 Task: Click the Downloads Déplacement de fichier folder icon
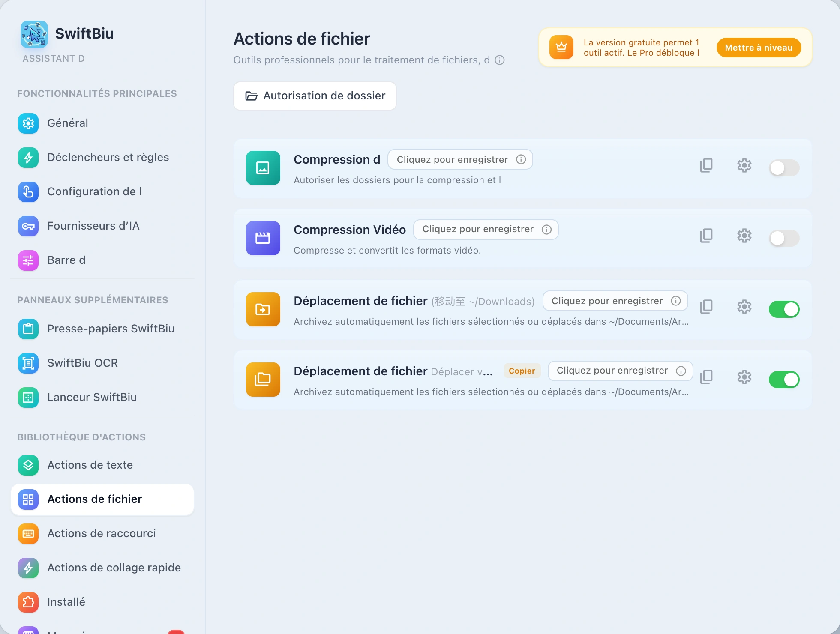point(263,309)
